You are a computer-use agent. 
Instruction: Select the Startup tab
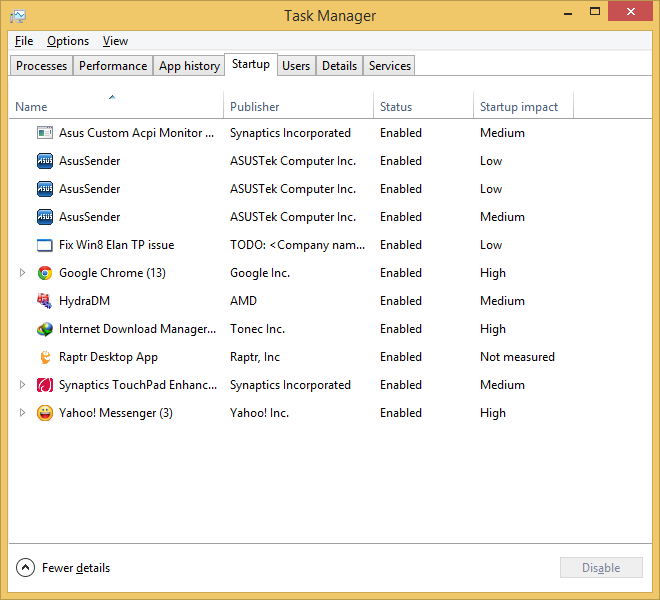tap(251, 64)
